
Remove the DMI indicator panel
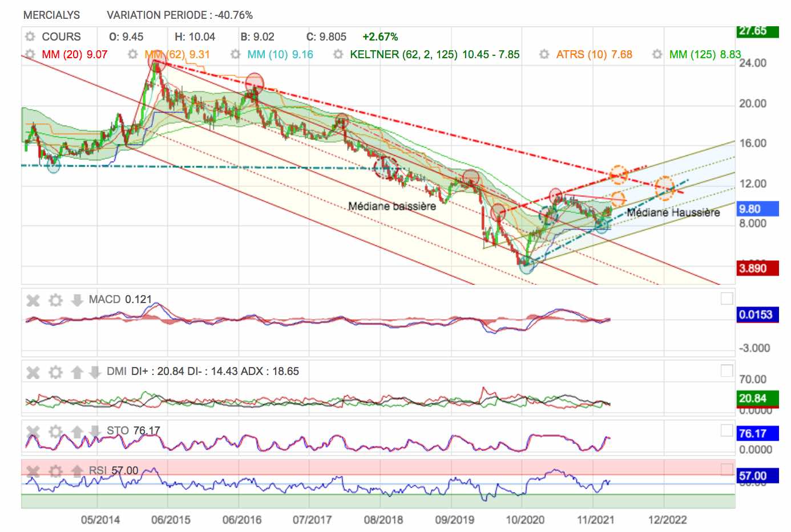click(x=33, y=372)
